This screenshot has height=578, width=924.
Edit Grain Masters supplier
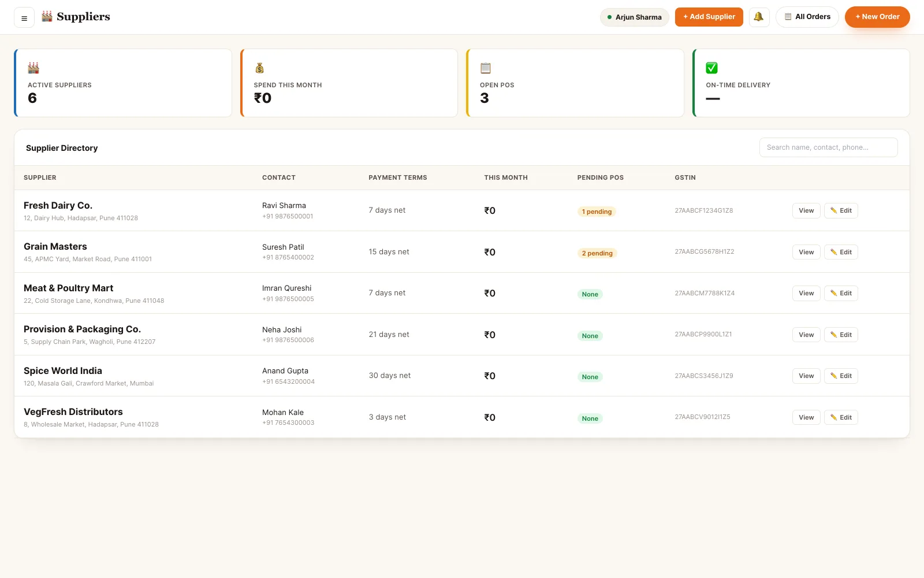(x=841, y=252)
